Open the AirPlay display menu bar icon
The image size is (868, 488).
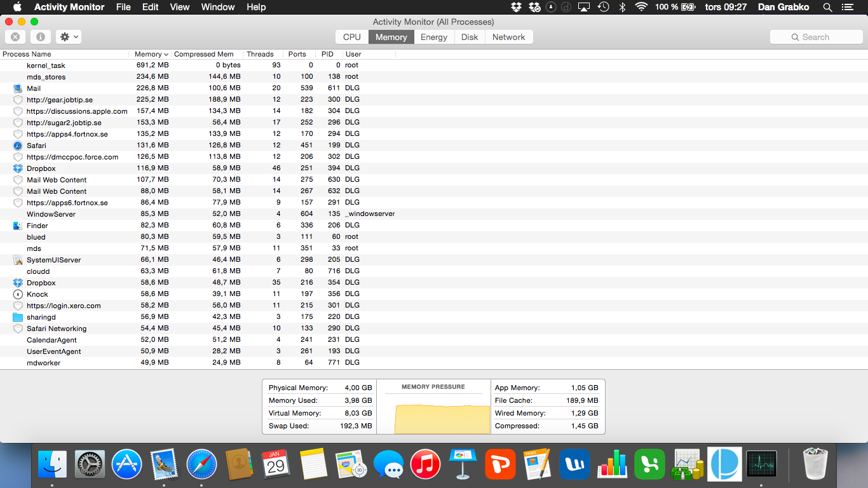[x=584, y=7]
